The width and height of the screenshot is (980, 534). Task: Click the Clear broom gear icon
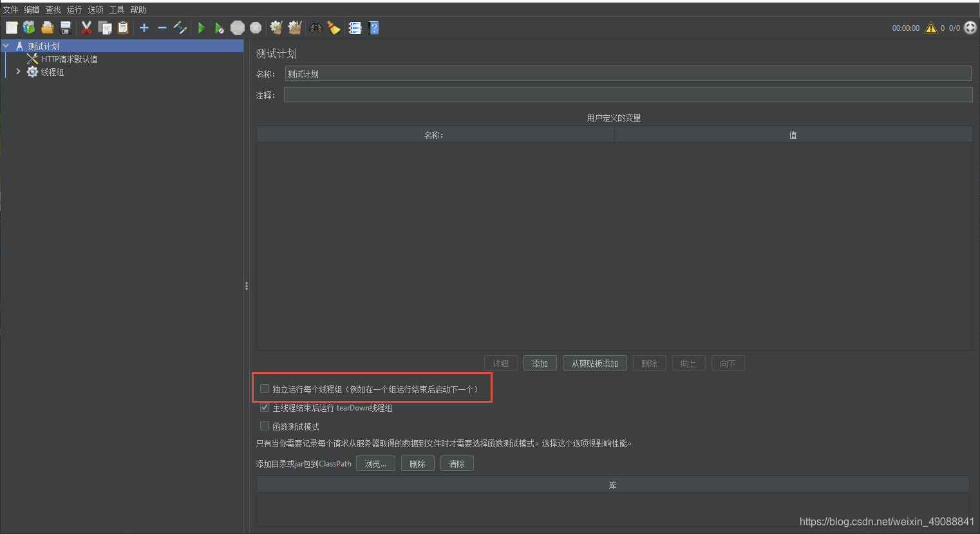pyautogui.click(x=277, y=28)
